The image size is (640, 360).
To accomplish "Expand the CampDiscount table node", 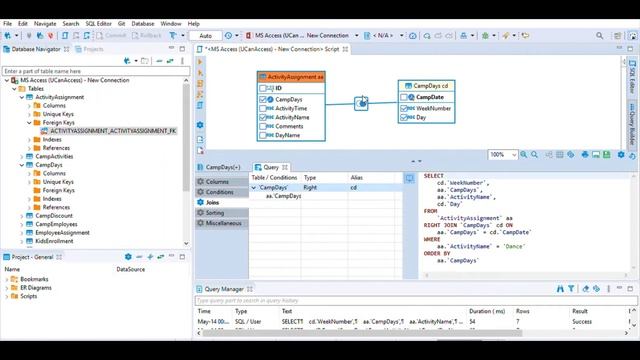I will (22, 216).
